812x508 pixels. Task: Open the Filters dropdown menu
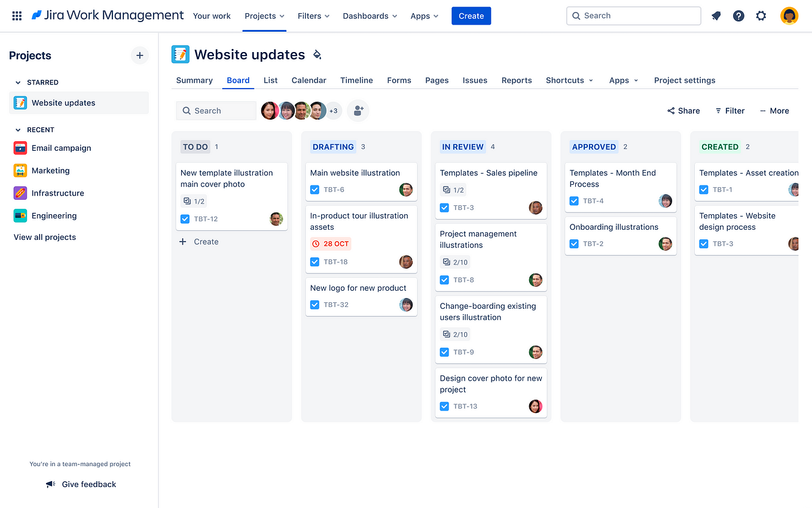coord(313,16)
